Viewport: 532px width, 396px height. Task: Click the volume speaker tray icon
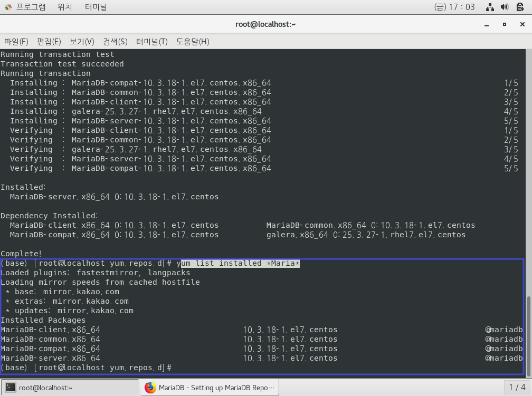point(505,7)
